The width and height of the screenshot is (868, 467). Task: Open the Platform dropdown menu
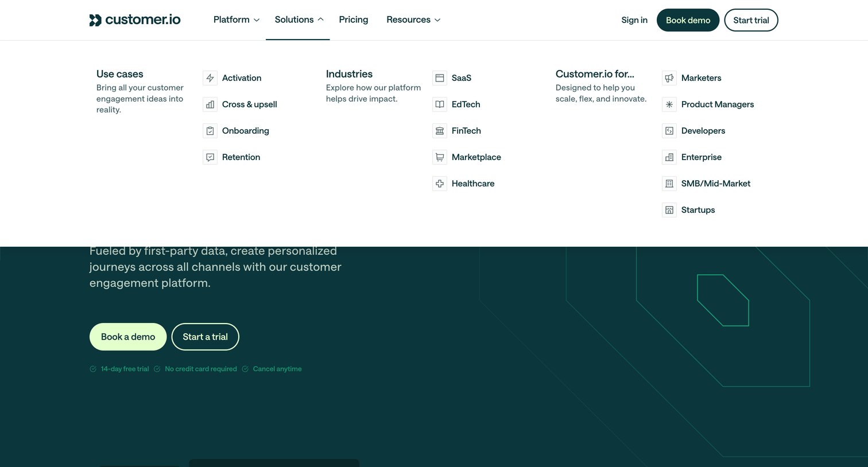coord(236,20)
